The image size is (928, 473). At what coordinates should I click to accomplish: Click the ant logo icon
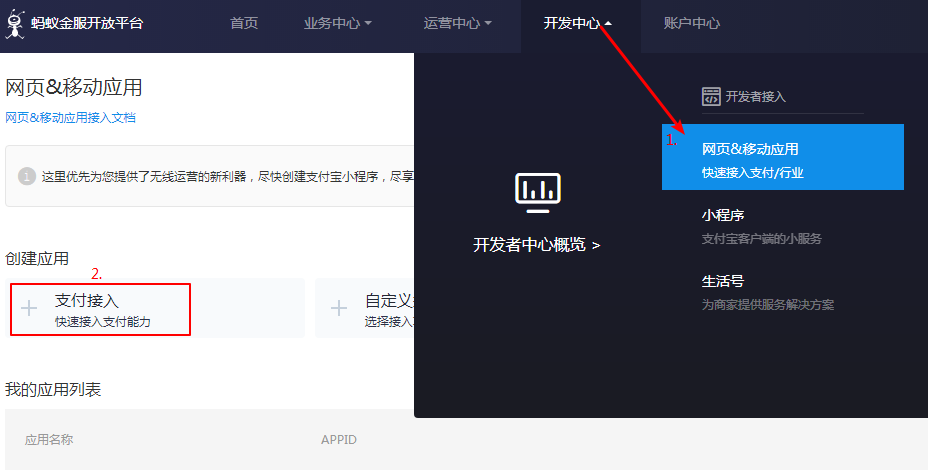(14, 24)
